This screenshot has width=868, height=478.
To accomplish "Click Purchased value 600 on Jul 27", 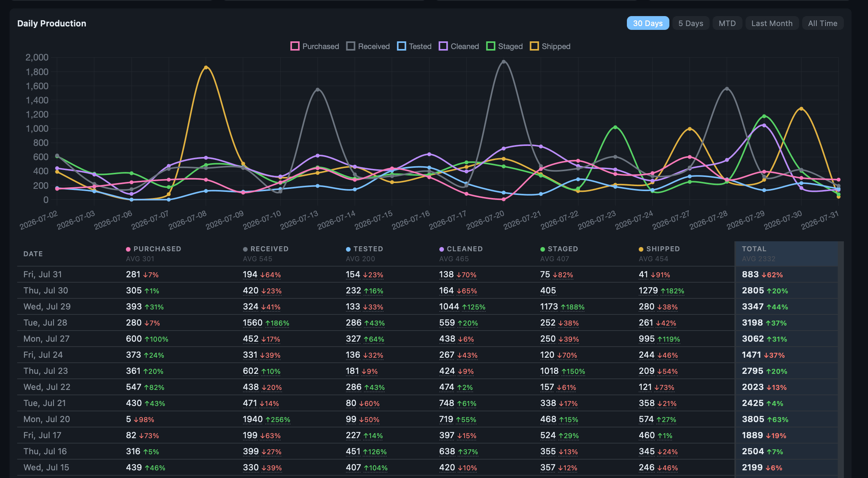I will pyautogui.click(x=134, y=339).
